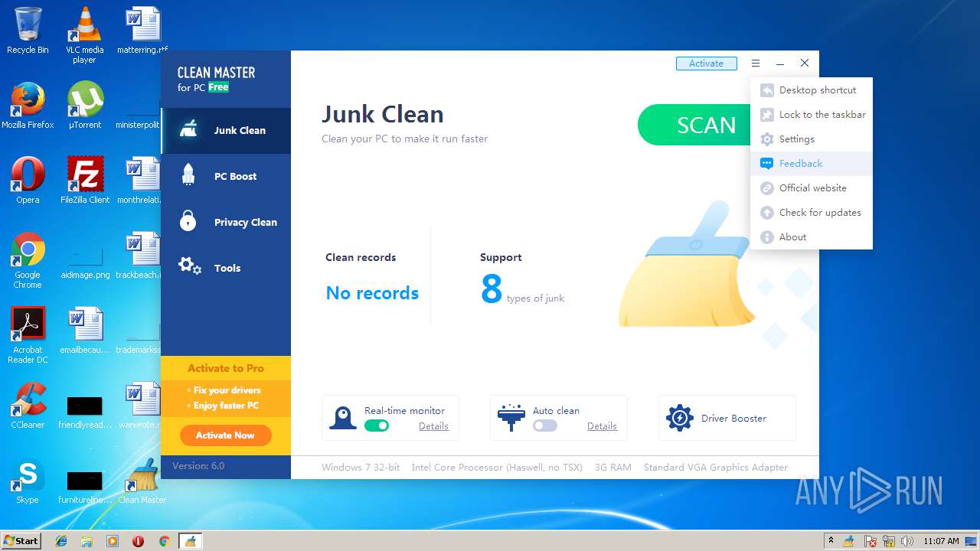The image size is (980, 551).
Task: Click the Activate button in title bar
Action: click(x=706, y=64)
